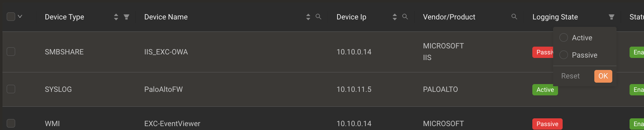Open Device Name search icon
This screenshot has width=644, height=130.
(x=318, y=17)
